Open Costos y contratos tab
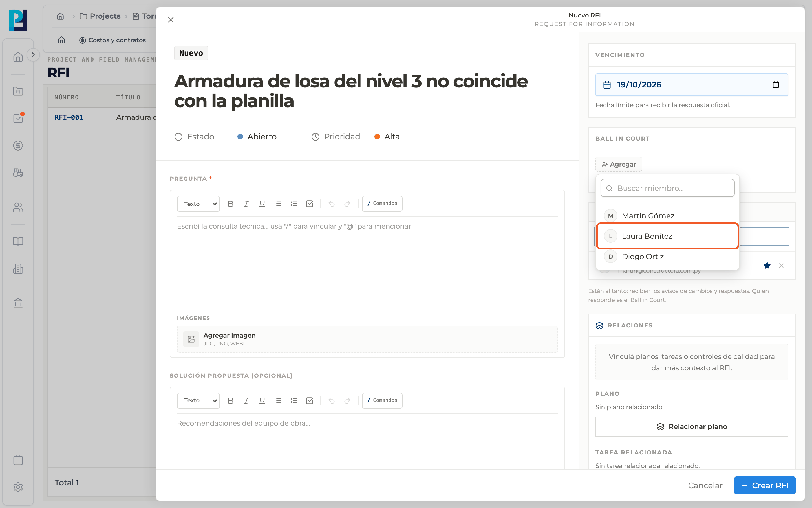The width and height of the screenshot is (812, 508). click(112, 40)
